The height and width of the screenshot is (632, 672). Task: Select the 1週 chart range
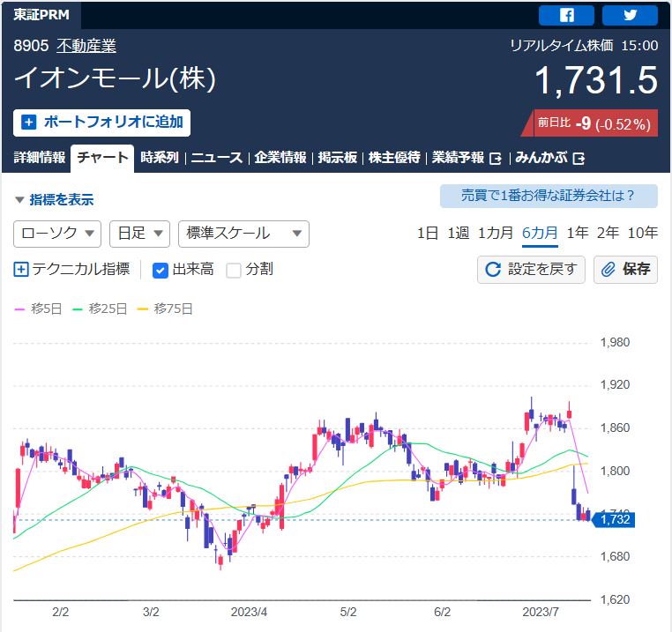point(459,233)
